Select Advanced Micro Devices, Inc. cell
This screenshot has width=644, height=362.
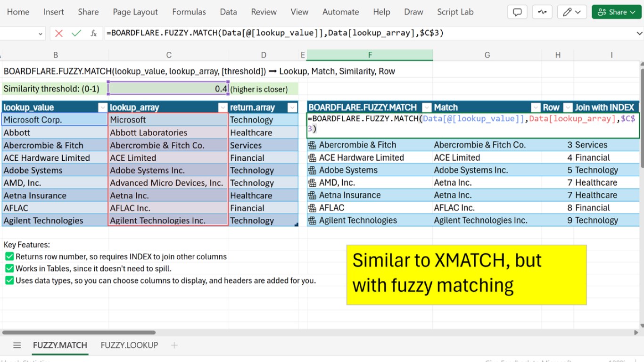click(x=169, y=183)
